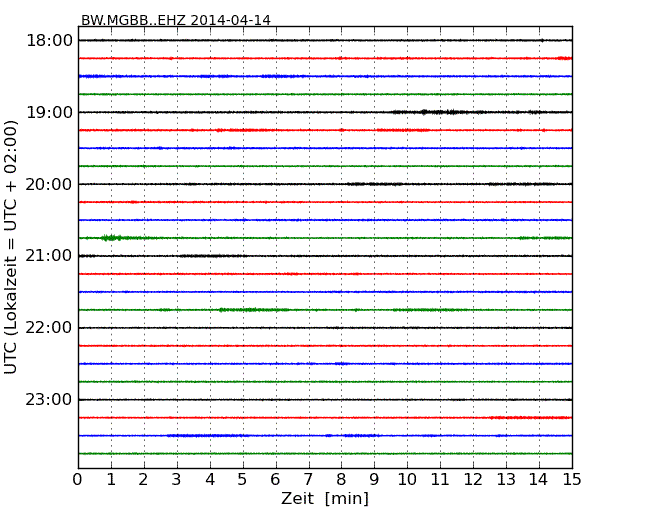Image resolution: width=650 pixels, height=520 pixels.
Task: Click the x-axis tick label 13
Action: pyautogui.click(x=506, y=480)
